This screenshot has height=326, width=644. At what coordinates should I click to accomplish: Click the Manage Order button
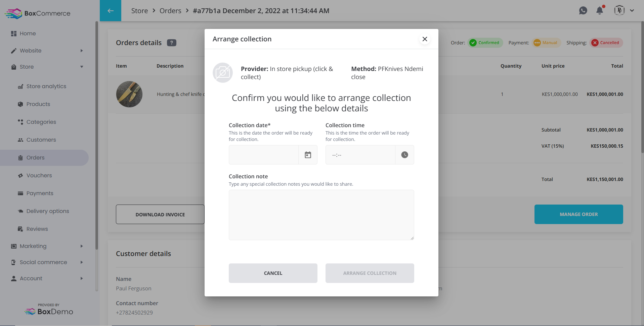(x=579, y=214)
